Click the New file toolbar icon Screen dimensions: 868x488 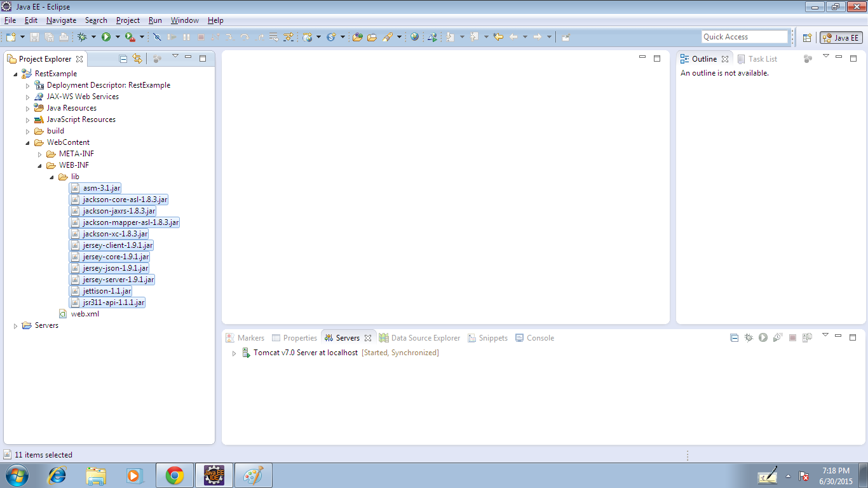tap(10, 37)
